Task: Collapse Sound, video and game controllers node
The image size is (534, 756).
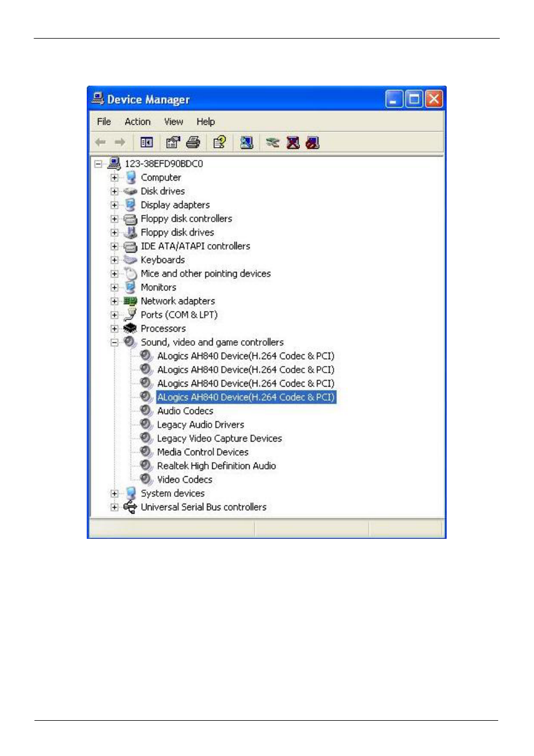Action: (x=115, y=342)
